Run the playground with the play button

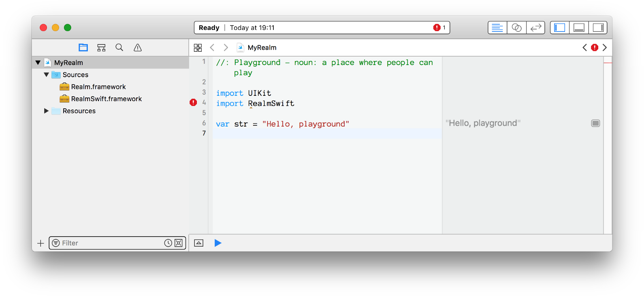pos(218,243)
